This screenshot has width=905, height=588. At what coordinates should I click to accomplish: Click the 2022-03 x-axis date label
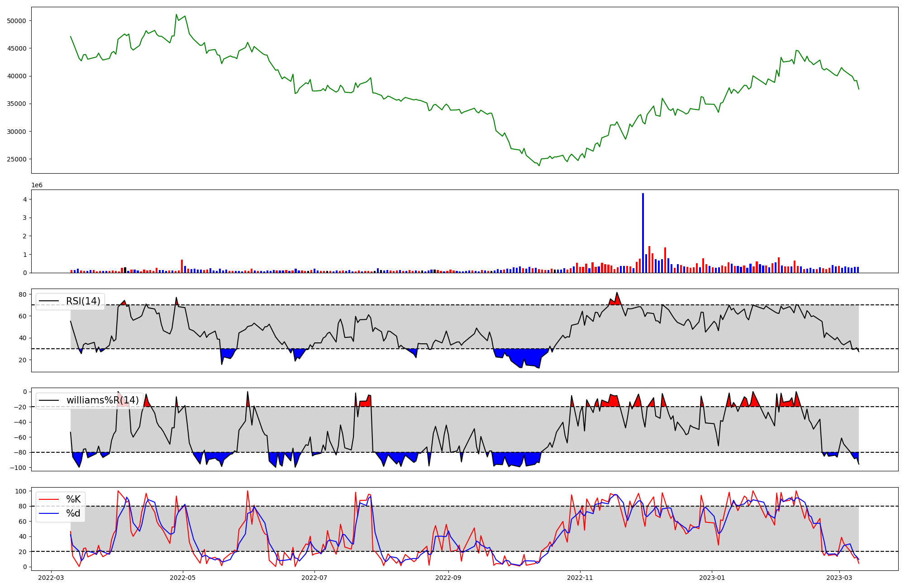(x=51, y=578)
